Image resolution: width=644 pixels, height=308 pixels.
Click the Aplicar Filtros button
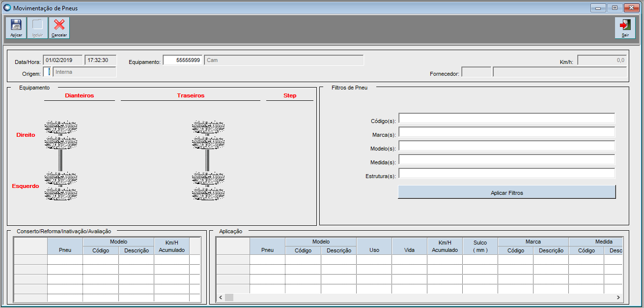(x=506, y=192)
